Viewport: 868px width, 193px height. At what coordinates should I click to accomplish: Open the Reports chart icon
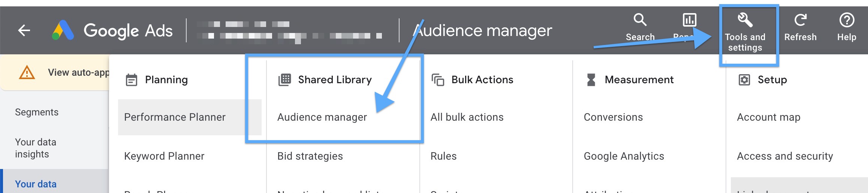pos(690,20)
